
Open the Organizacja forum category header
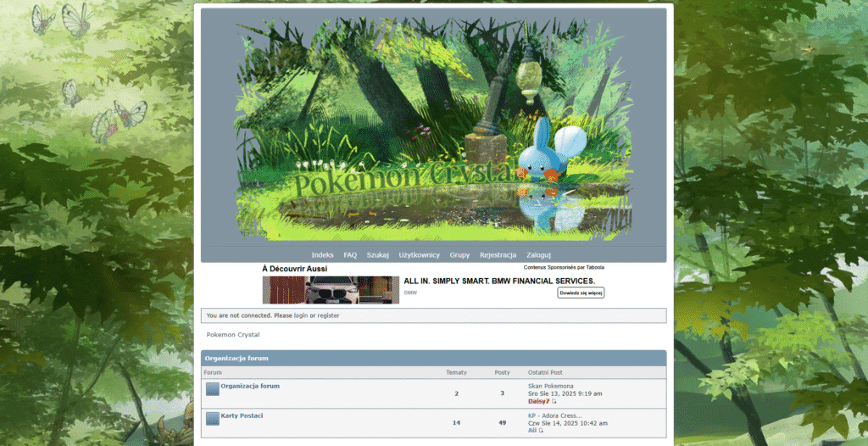(x=236, y=359)
